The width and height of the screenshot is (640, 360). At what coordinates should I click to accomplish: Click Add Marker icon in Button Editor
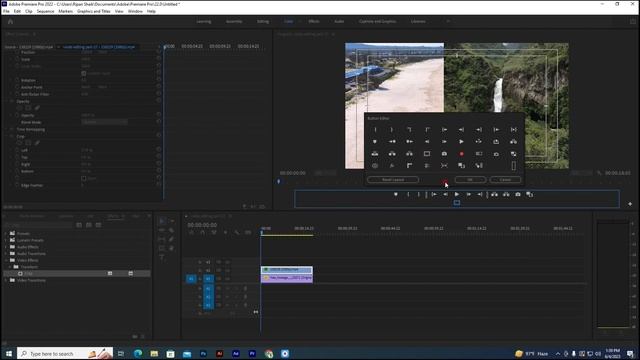tap(375, 142)
